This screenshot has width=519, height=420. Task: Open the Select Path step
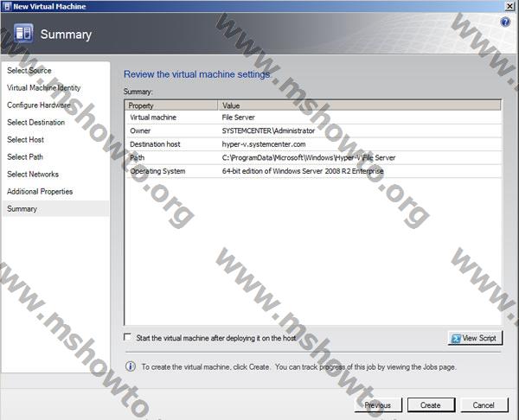[25, 156]
